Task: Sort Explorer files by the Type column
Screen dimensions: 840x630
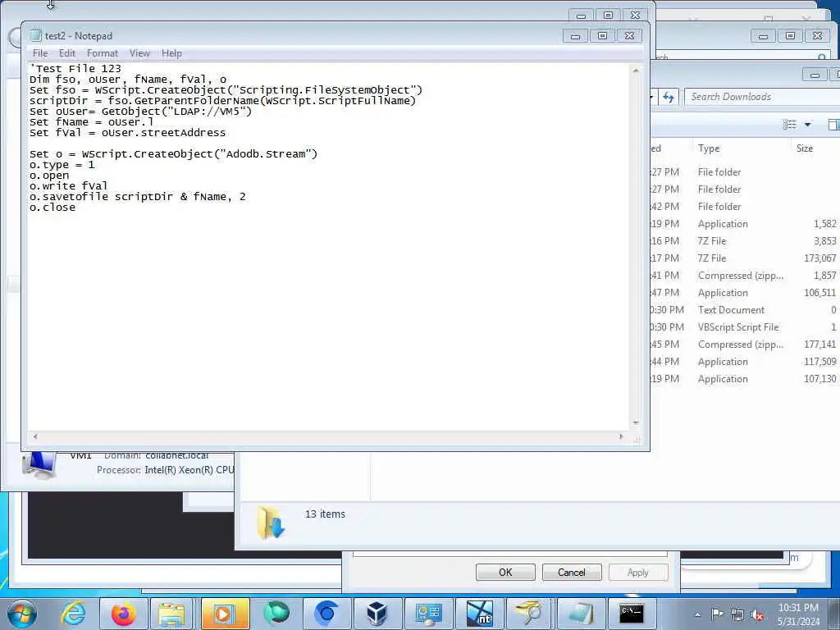Action: (x=709, y=148)
